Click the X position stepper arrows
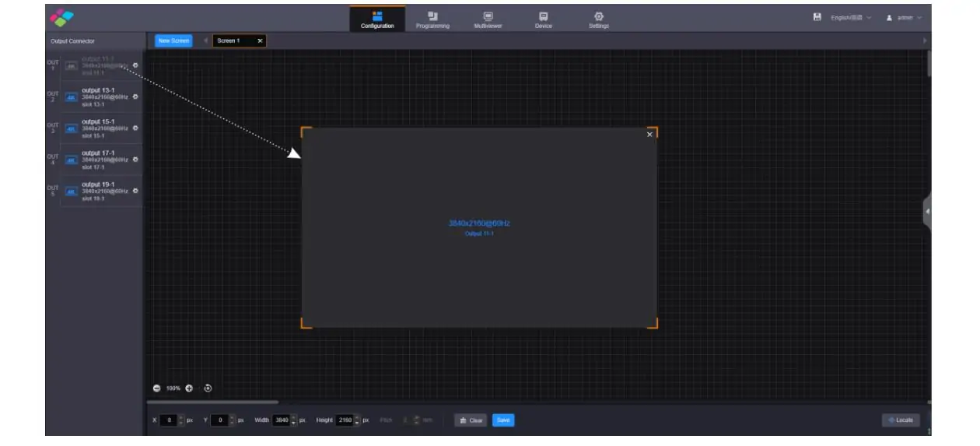 [x=182, y=420]
